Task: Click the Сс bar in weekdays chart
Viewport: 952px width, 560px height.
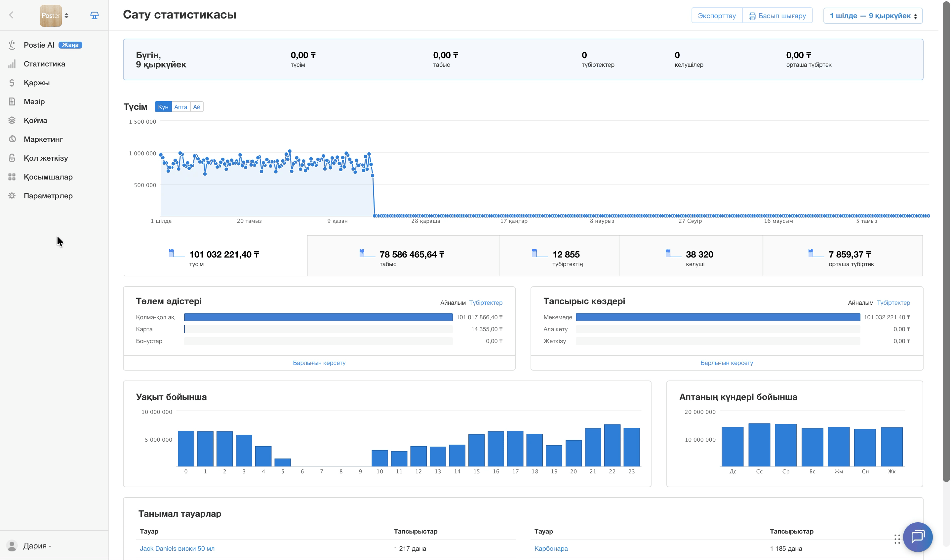Action: (x=759, y=445)
